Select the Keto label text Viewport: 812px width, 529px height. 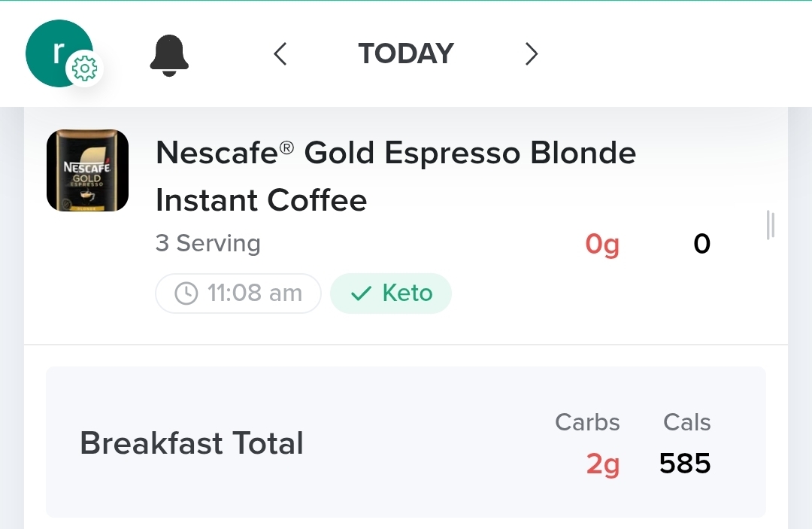tap(408, 293)
